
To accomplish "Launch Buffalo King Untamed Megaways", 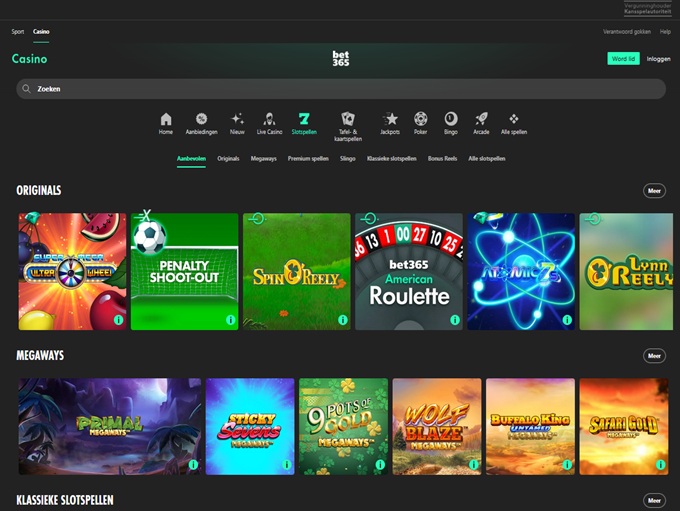I will (530, 426).
